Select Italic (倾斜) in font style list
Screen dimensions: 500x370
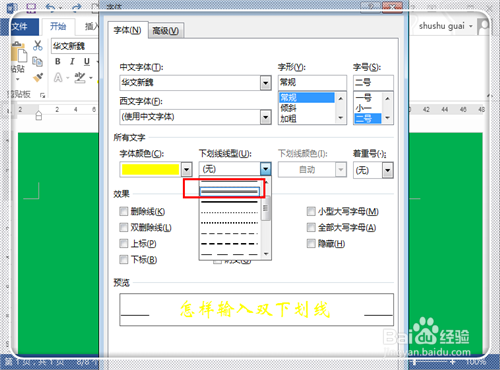306,108
